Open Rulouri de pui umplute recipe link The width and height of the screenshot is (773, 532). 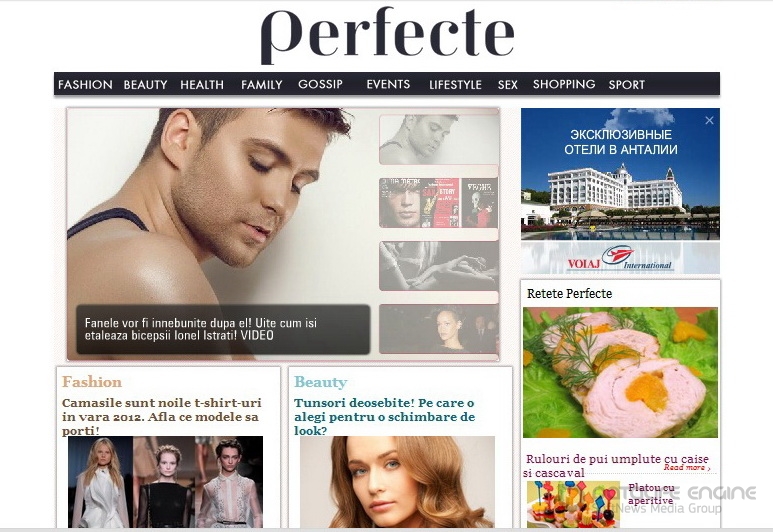(617, 465)
